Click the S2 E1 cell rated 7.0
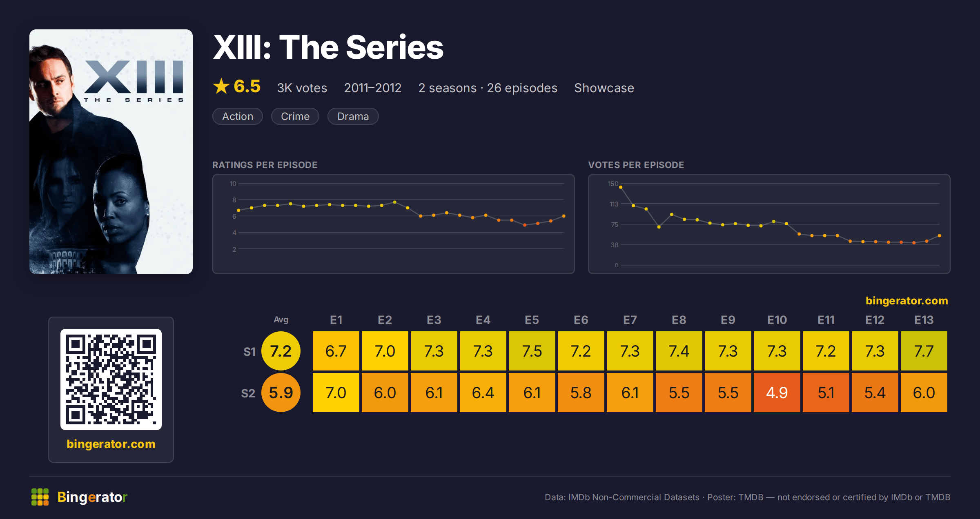The image size is (980, 519). tap(336, 393)
